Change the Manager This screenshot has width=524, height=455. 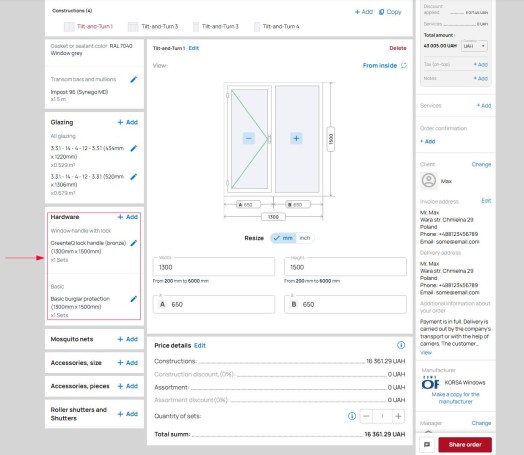click(x=481, y=423)
